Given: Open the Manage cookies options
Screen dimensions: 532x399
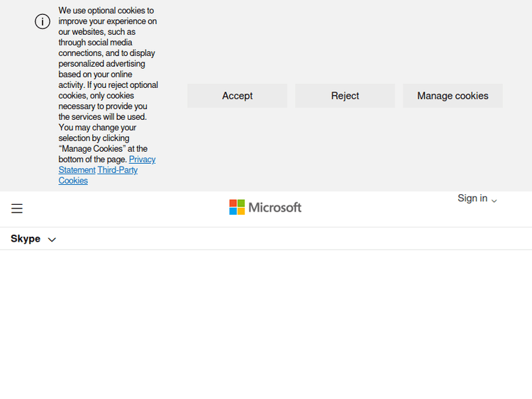Looking at the screenshot, I should (x=453, y=96).
